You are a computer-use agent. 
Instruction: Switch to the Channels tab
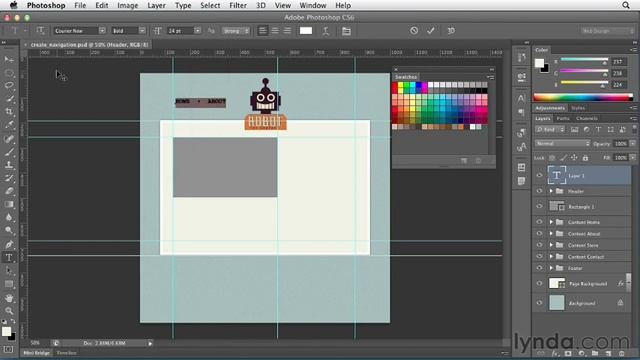[587, 118]
